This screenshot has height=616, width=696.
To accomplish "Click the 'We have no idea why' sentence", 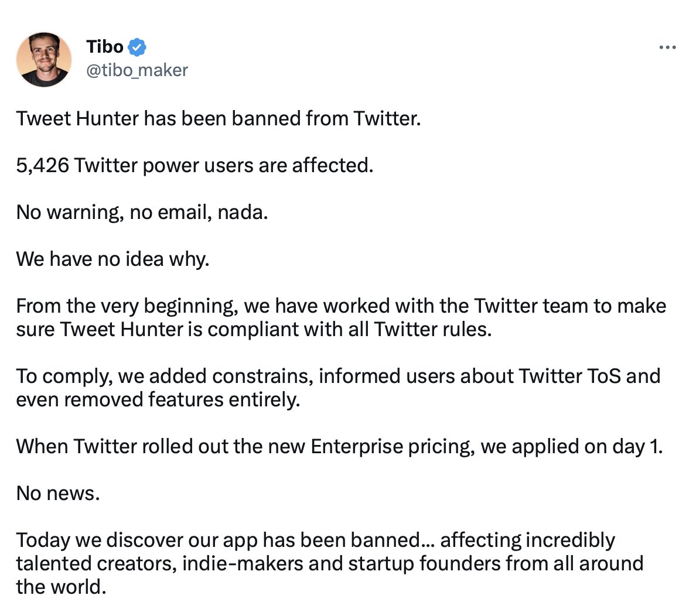I will 111,259.
